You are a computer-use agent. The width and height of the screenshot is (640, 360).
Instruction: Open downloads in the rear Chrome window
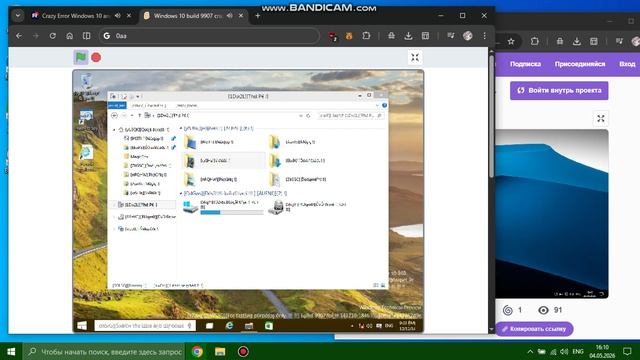click(577, 41)
